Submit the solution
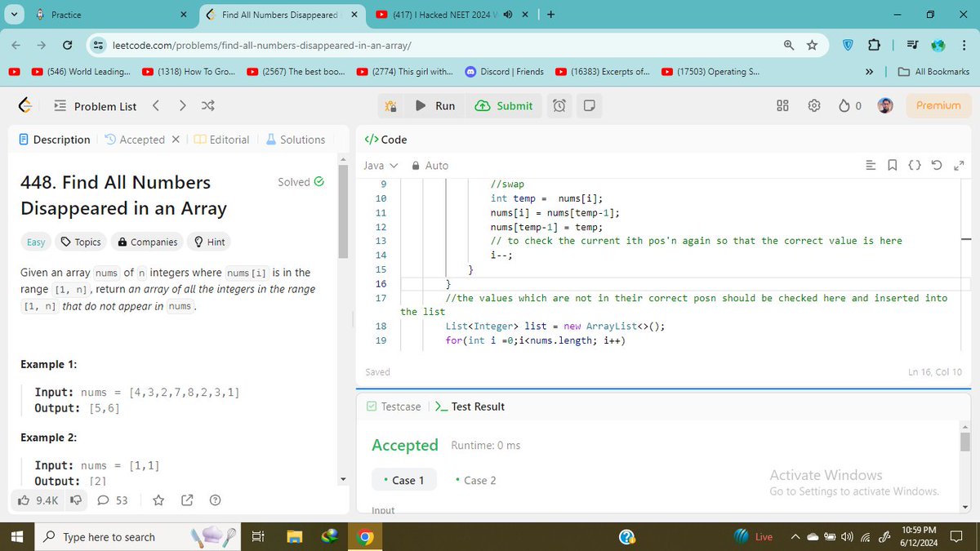980x551 pixels. (x=504, y=106)
